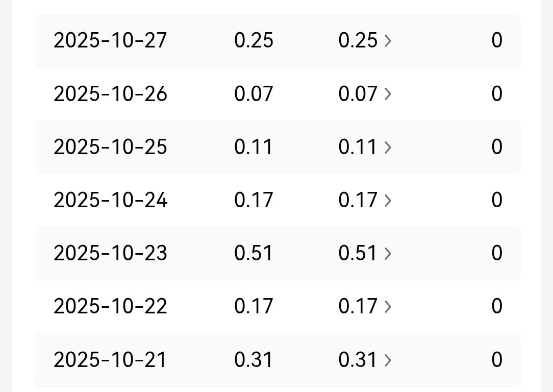Viewport: 553px width, 392px height.
Task: Expand details chevron for 2025-10-24
Action: (388, 201)
